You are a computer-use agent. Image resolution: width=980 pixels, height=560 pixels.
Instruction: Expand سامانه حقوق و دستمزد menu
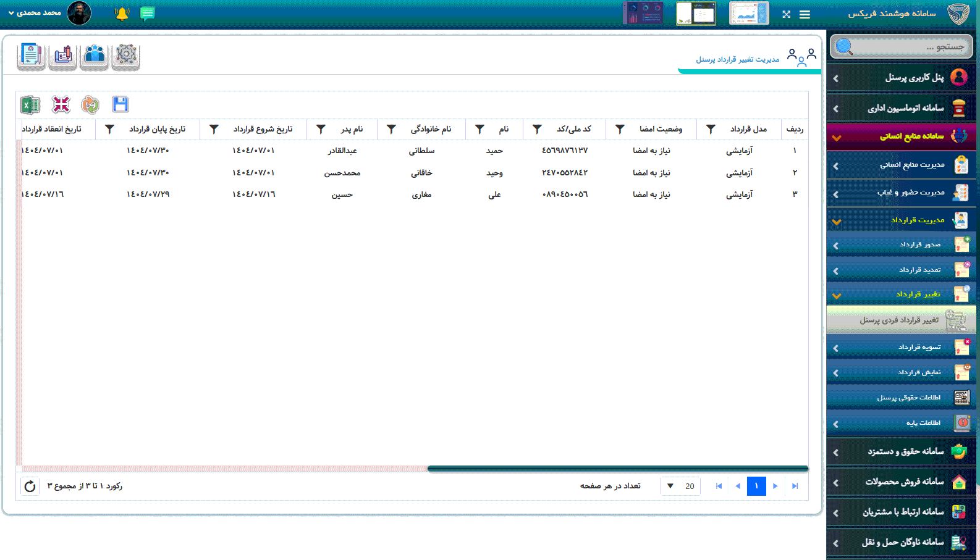902,452
